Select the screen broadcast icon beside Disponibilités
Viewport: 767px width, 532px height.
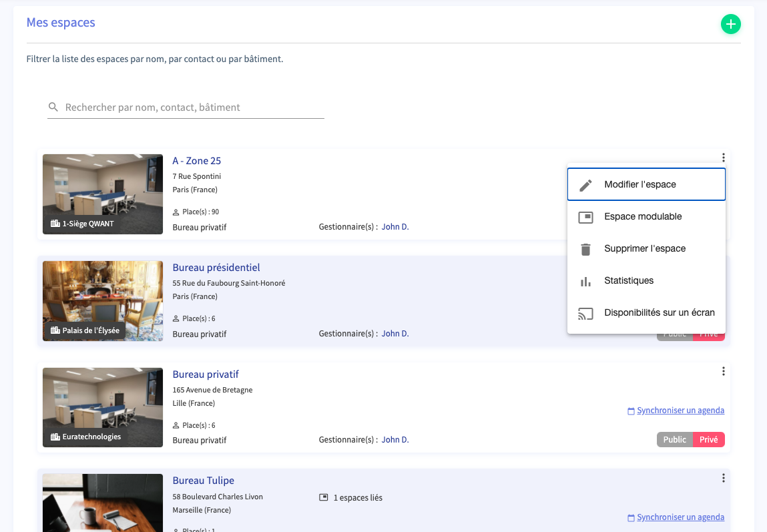coord(585,312)
